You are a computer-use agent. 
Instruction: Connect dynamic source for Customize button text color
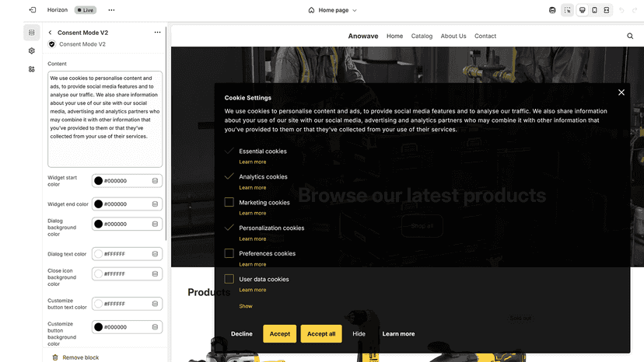[155, 304]
